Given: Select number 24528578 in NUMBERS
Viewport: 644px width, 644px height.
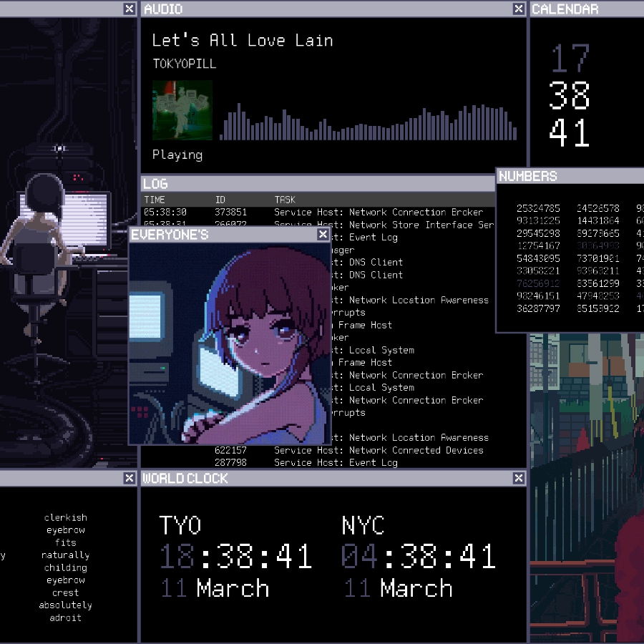Looking at the screenshot, I should pyautogui.click(x=598, y=208).
